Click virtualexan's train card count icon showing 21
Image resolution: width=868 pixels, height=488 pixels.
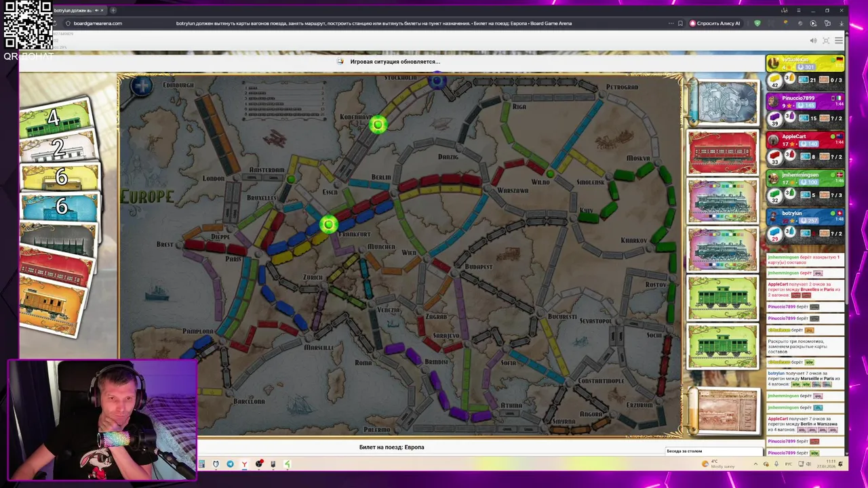(x=803, y=80)
